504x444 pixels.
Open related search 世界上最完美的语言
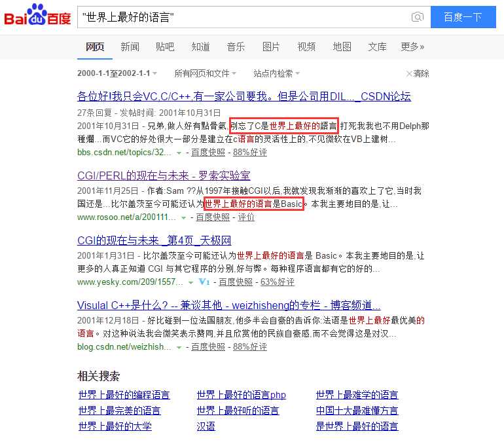(120, 411)
